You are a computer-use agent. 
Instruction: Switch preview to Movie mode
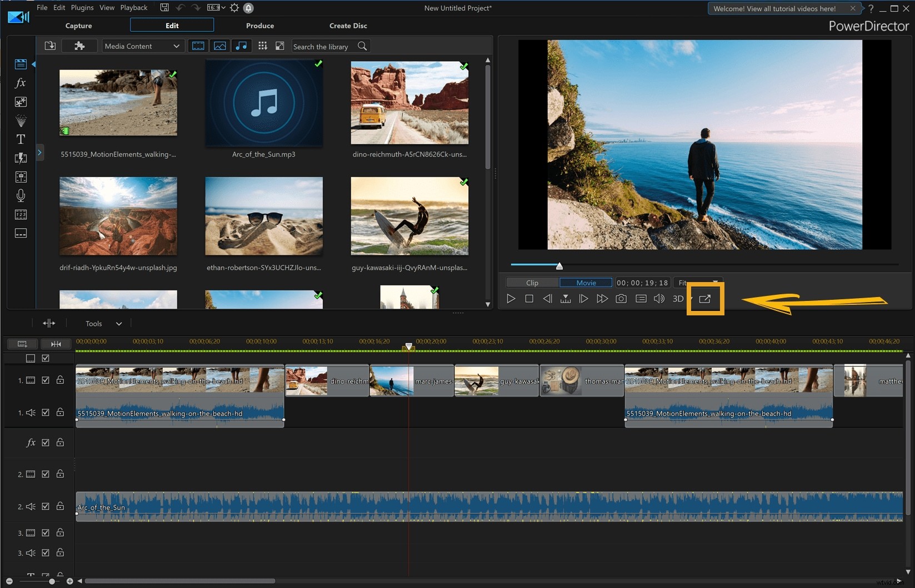586,282
